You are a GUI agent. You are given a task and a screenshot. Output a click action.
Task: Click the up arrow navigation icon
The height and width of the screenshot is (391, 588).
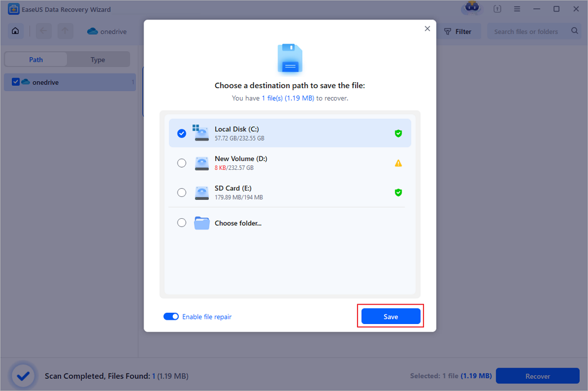coord(65,31)
